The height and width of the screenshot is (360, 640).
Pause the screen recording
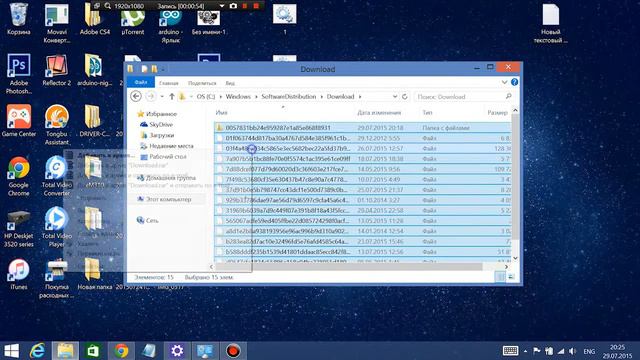pos(245,6)
